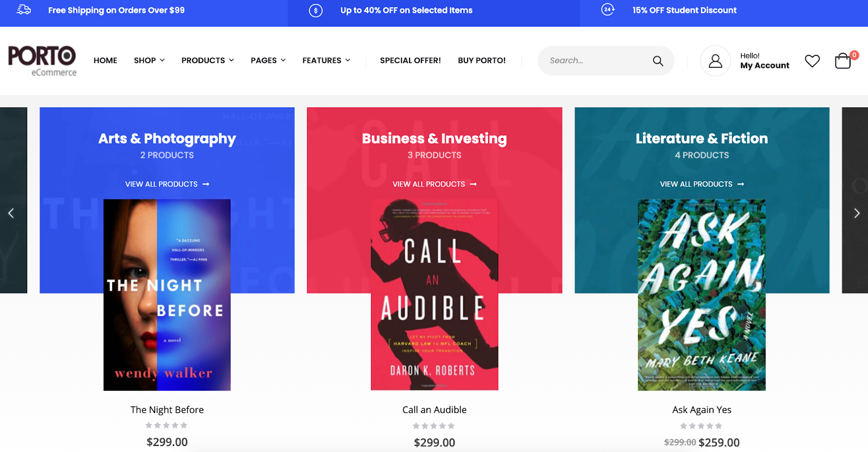Open the shopping cart icon
This screenshot has width=868, height=452.
point(843,61)
